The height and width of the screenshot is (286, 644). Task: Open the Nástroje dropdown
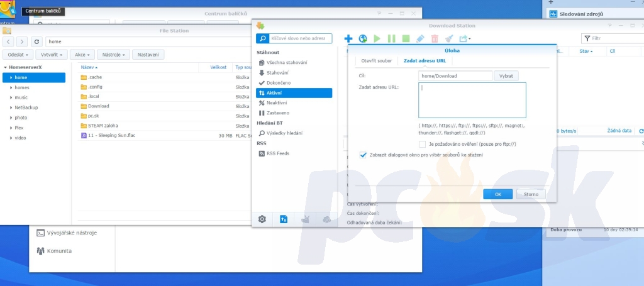coord(113,55)
